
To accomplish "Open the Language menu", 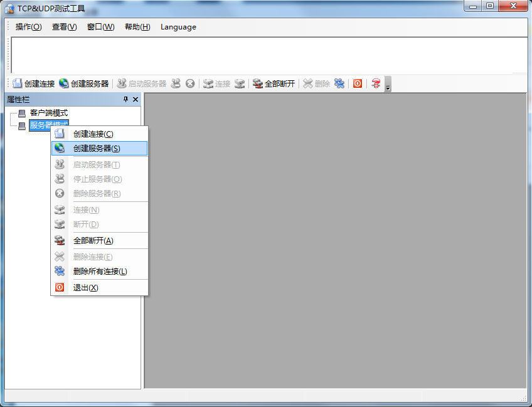I will 178,27.
